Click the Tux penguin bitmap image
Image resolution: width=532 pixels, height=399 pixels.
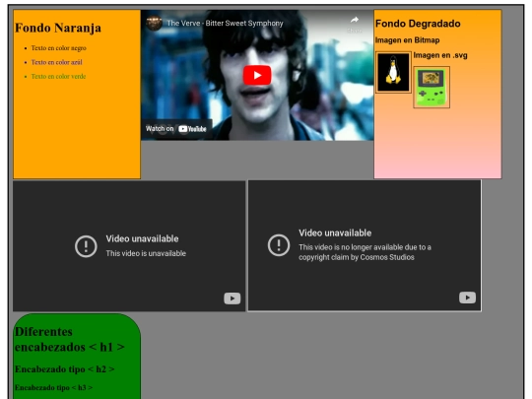pyautogui.click(x=393, y=72)
